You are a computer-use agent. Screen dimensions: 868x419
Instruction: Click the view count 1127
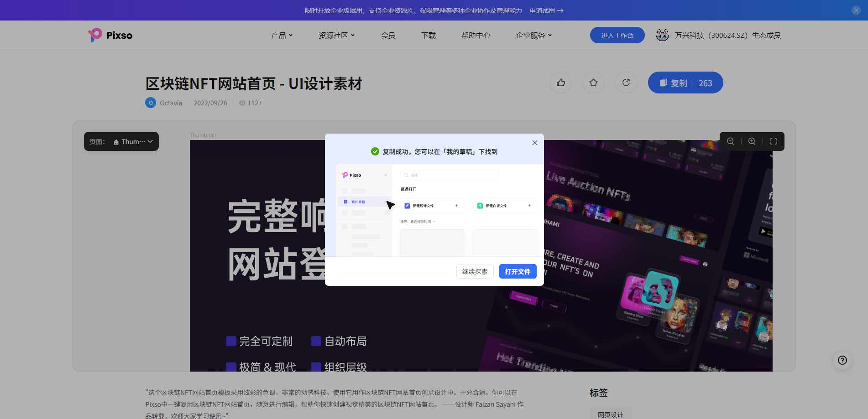251,103
